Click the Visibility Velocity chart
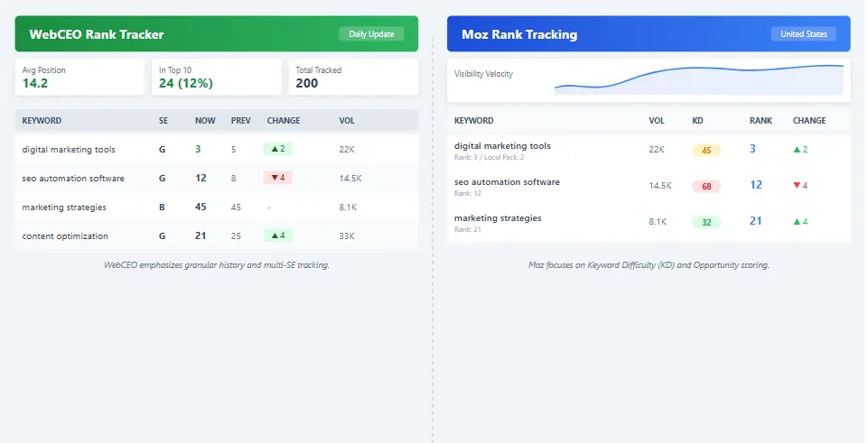 (699, 80)
